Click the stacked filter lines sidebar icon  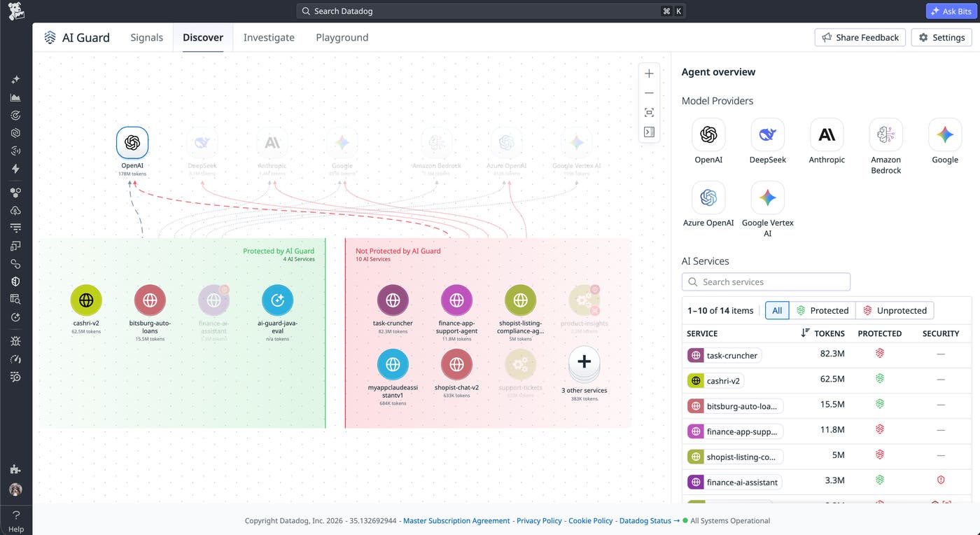[x=15, y=228]
